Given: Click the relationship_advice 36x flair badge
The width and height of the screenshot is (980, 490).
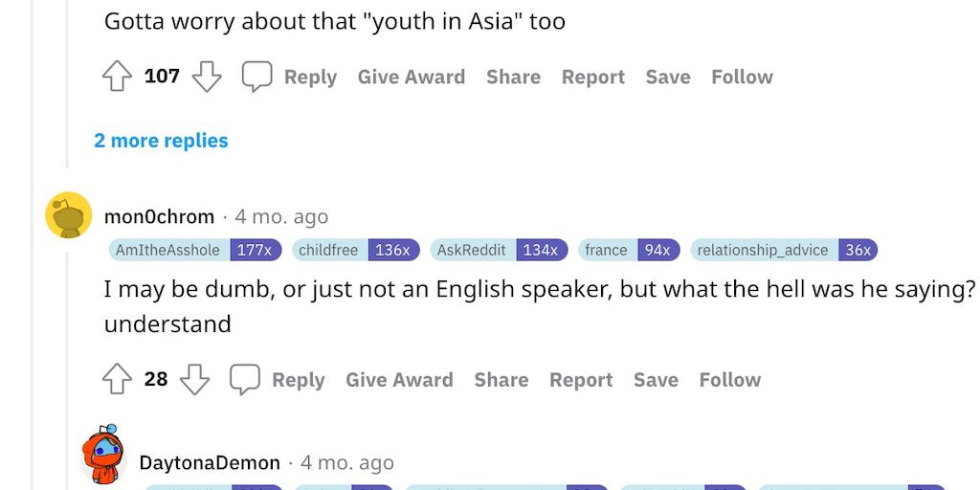Looking at the screenshot, I should 783,250.
